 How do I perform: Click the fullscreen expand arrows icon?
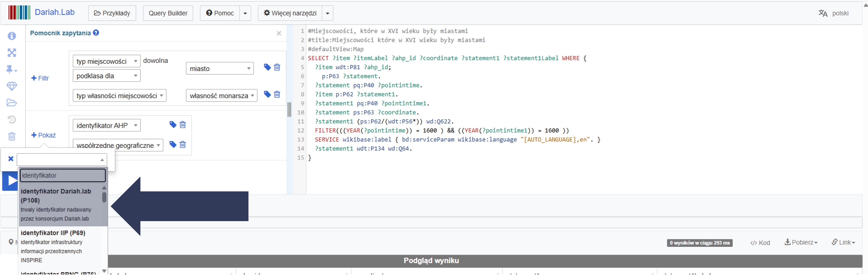tap(12, 53)
